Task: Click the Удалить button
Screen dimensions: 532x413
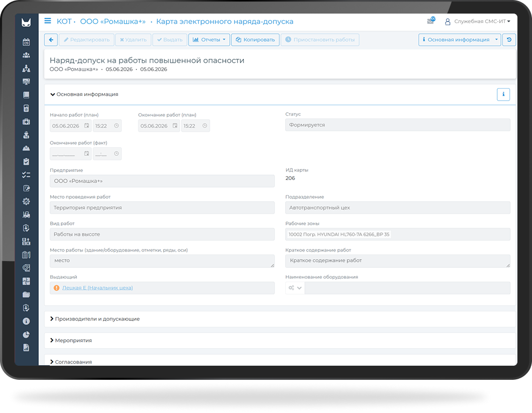Action: (x=133, y=40)
